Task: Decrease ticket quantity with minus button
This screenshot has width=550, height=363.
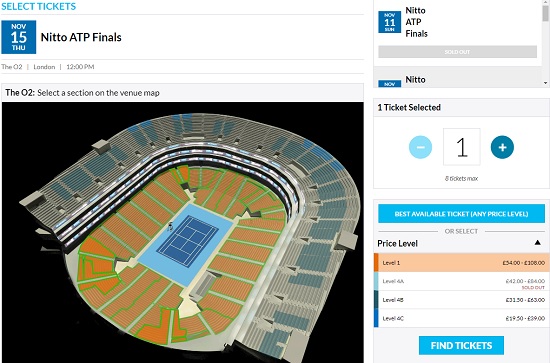Action: pyautogui.click(x=420, y=147)
